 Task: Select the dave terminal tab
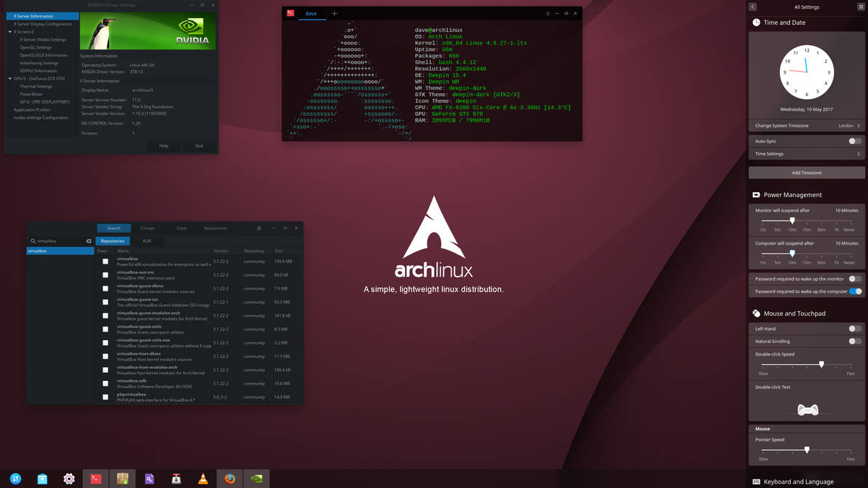tap(311, 13)
